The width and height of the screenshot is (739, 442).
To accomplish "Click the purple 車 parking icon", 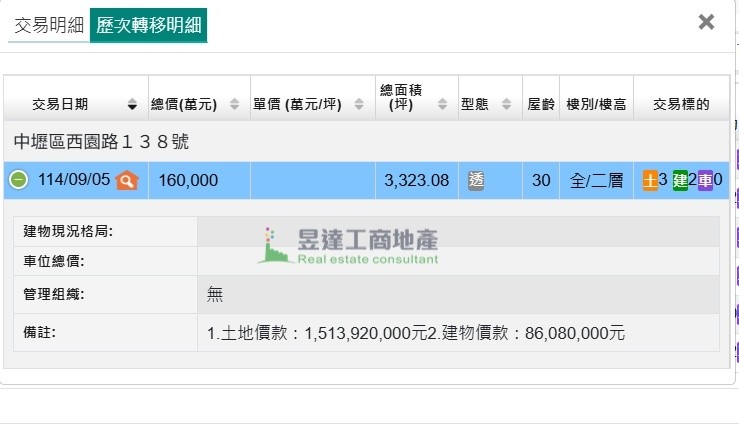I will click(705, 180).
